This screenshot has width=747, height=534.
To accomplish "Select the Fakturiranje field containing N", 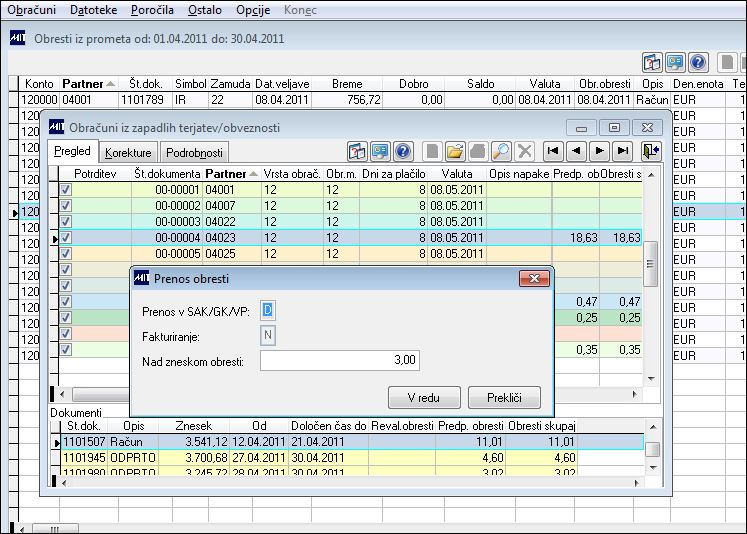I will [x=267, y=336].
